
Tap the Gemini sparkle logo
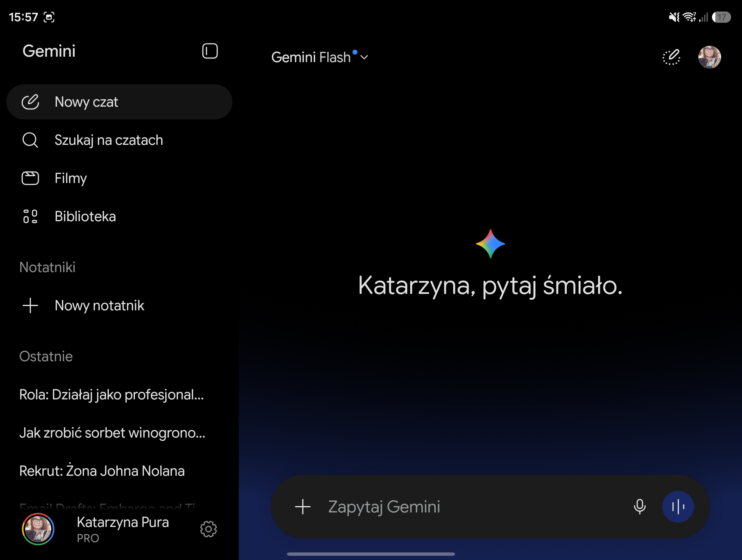(490, 244)
